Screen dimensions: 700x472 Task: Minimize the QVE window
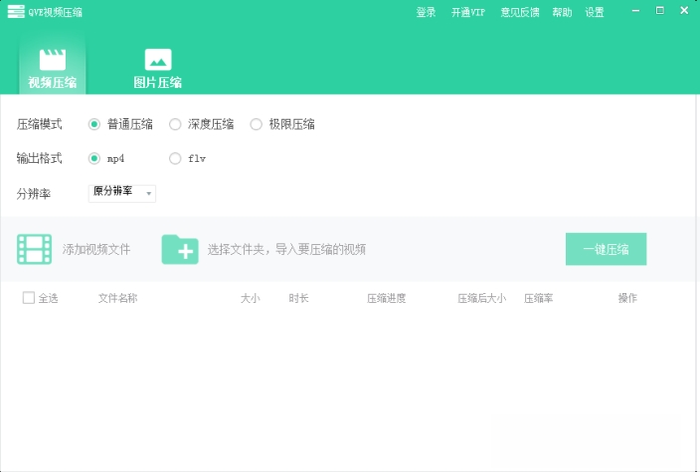[636, 11]
